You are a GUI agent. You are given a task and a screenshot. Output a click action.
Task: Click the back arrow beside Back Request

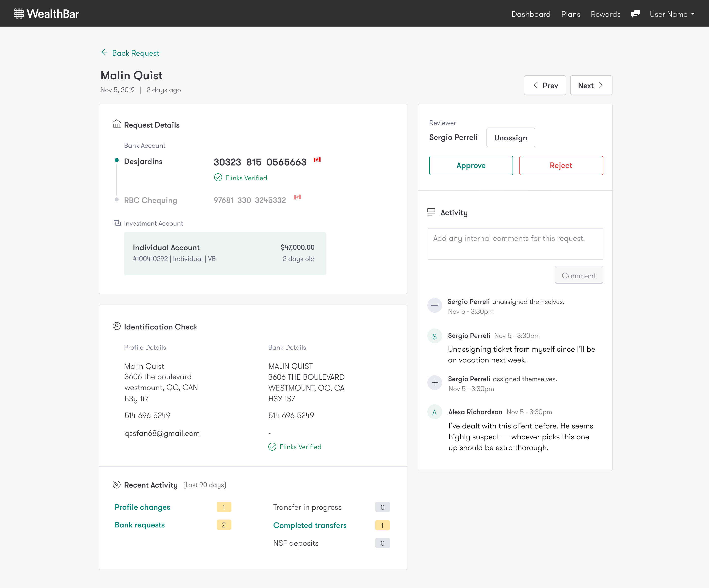click(x=104, y=53)
